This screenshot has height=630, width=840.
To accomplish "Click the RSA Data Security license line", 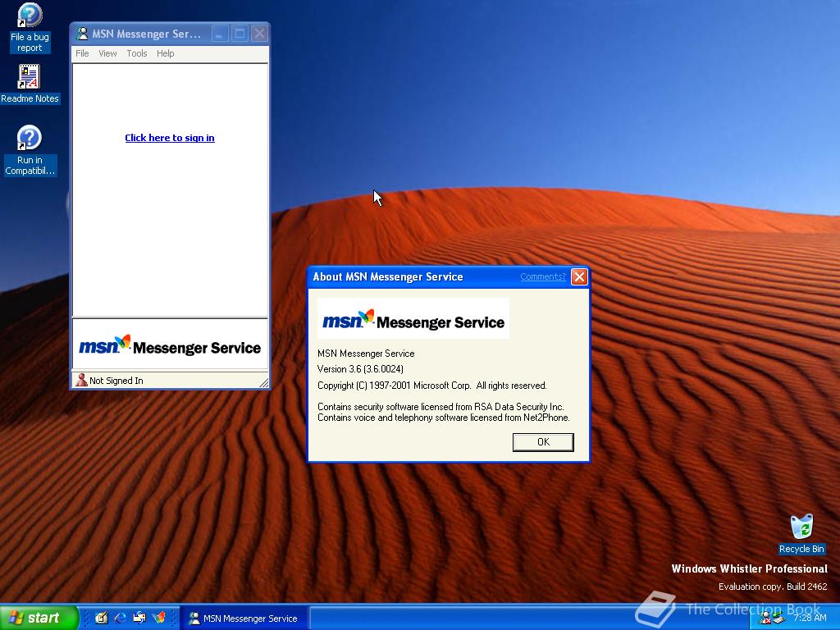I will point(441,407).
